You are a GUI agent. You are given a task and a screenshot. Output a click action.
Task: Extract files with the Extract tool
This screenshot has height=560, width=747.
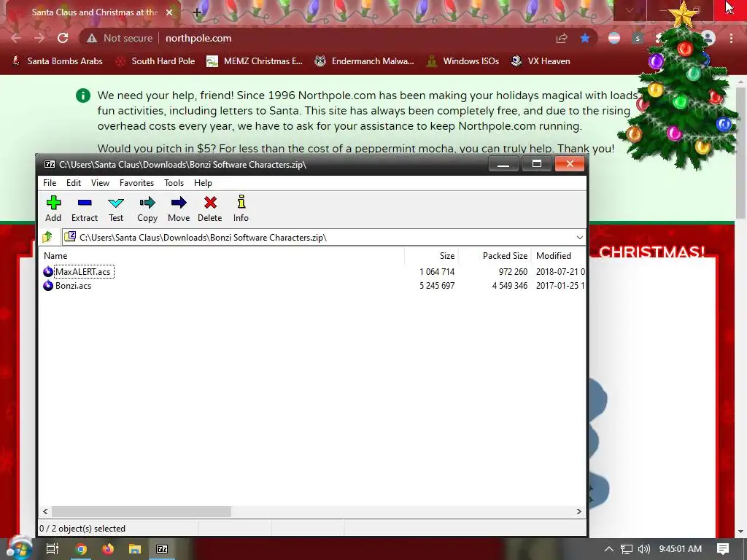(x=85, y=209)
